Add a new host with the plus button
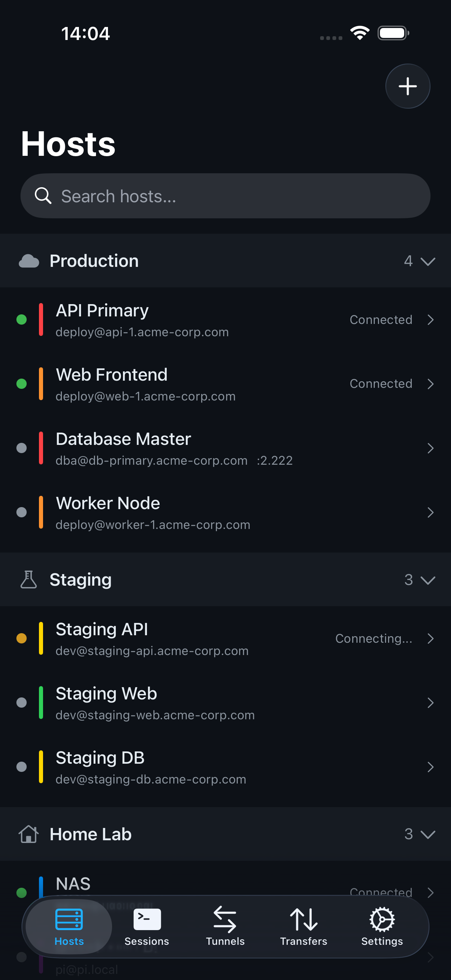 coord(407,86)
